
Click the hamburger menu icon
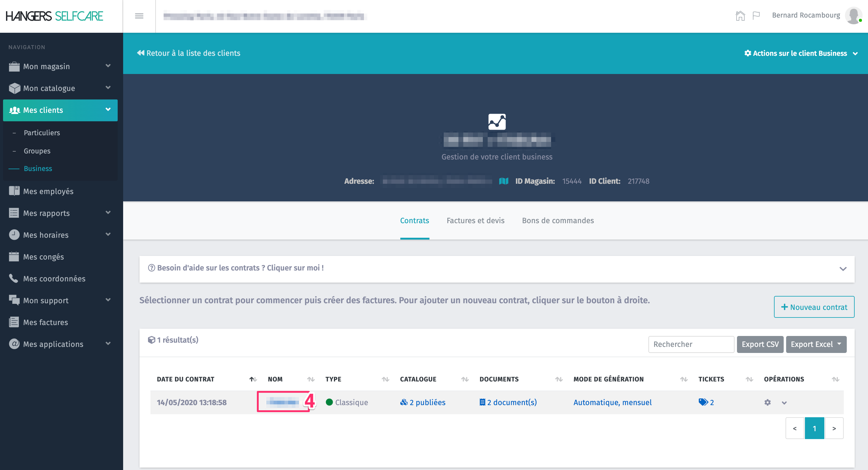click(x=139, y=16)
